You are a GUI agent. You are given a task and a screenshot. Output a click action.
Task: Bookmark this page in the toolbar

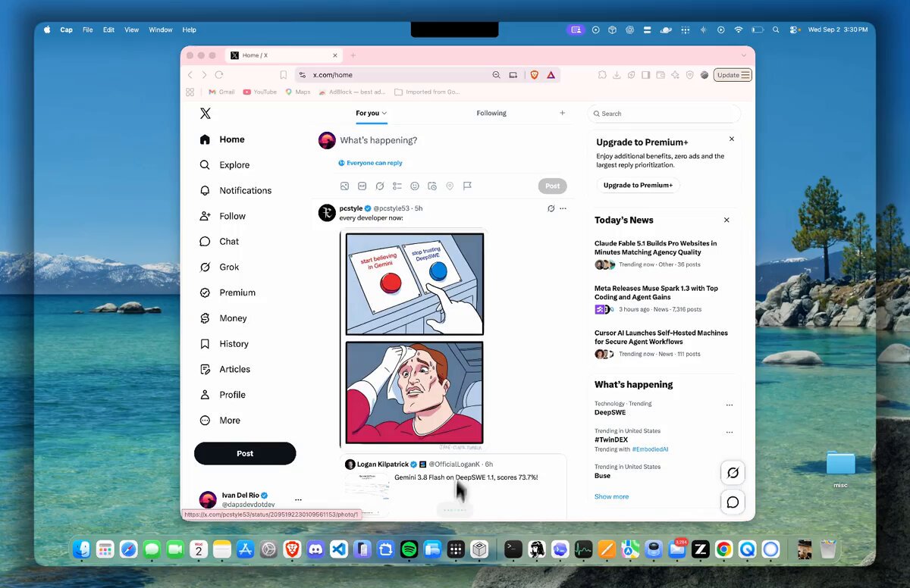[284, 75]
